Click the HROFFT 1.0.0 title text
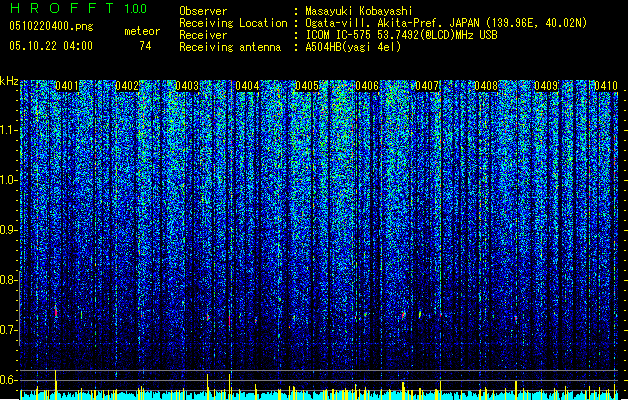This screenshot has height=400, width=629. [x=79, y=8]
